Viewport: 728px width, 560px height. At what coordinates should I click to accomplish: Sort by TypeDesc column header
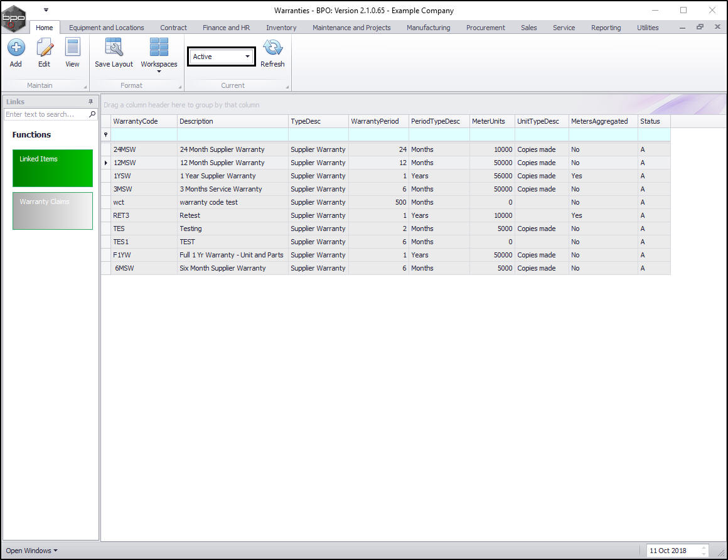318,121
